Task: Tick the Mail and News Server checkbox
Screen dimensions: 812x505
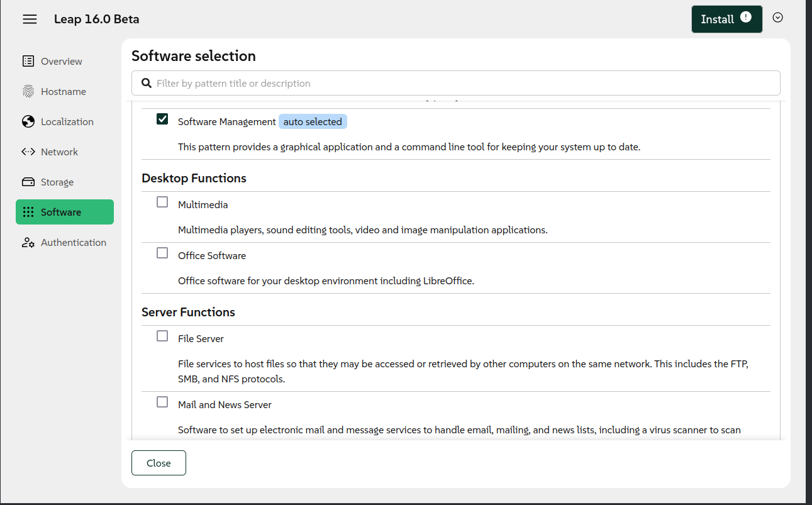Action: point(162,402)
